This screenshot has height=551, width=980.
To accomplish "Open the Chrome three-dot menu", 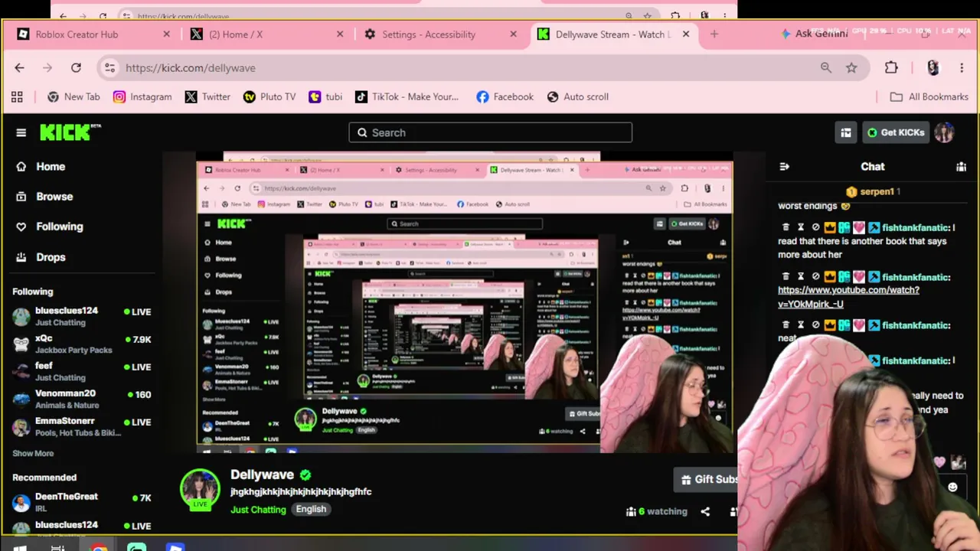I will click(x=962, y=67).
